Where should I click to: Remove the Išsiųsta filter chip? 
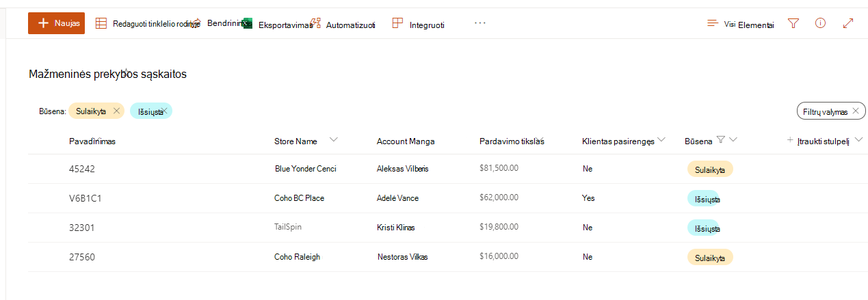165,111
